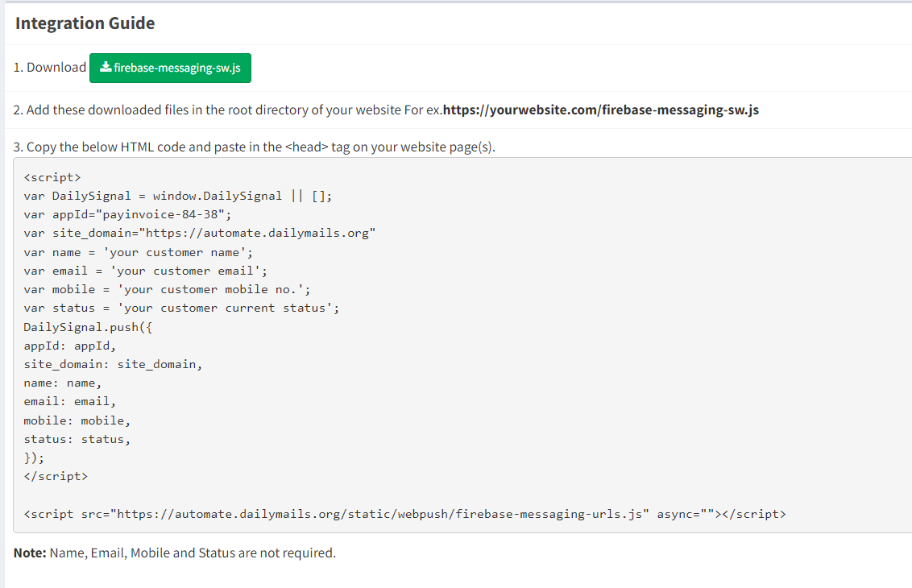Click the opening <script> tag line
The image size is (912, 588).
pos(52,177)
